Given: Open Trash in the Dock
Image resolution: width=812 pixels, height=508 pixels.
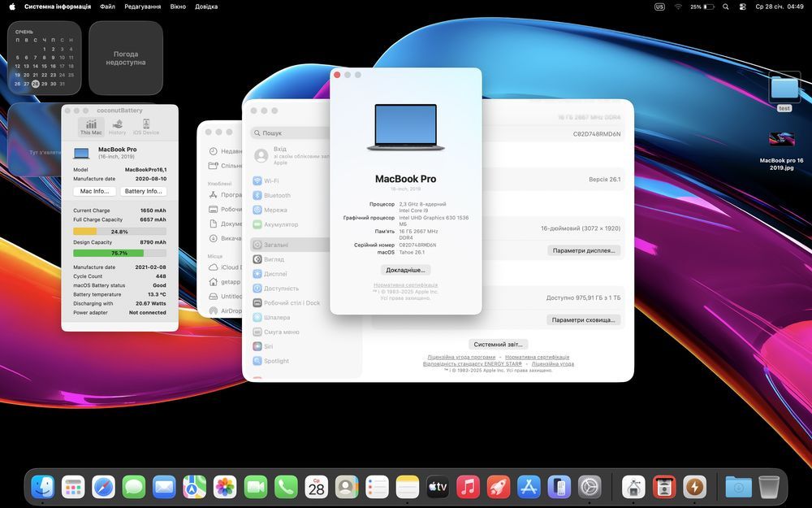Looking at the screenshot, I should (769, 487).
